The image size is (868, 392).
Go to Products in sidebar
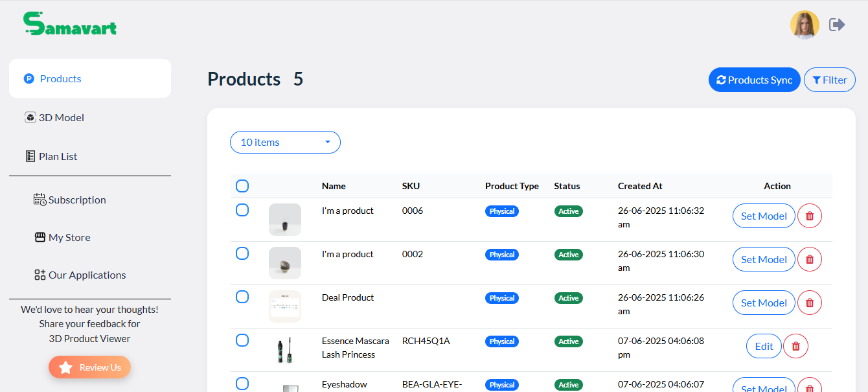click(x=90, y=78)
